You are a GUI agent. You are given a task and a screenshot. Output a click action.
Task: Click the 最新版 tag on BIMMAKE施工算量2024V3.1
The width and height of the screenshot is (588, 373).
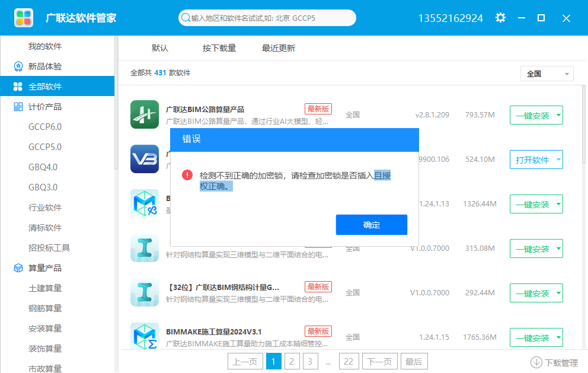(318, 331)
